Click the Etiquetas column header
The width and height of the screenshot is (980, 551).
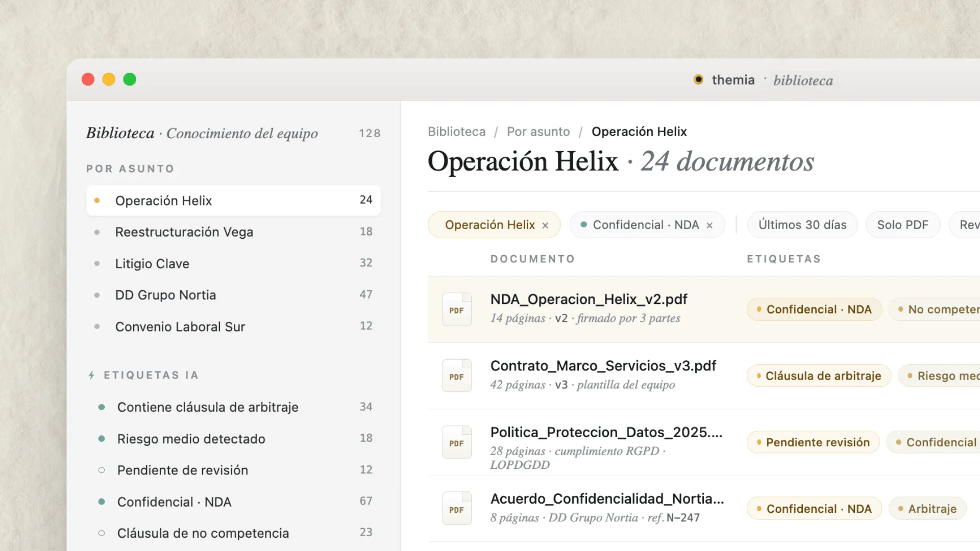[x=784, y=259]
